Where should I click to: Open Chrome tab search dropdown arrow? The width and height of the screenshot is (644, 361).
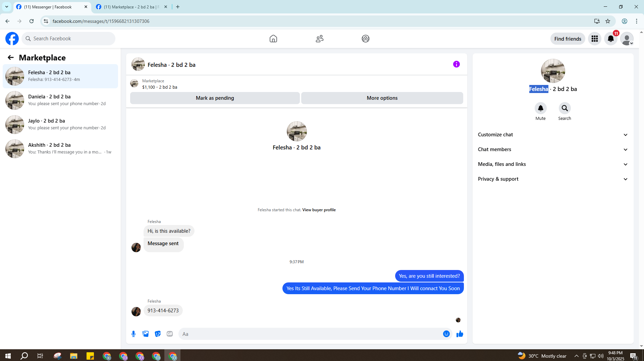point(7,7)
